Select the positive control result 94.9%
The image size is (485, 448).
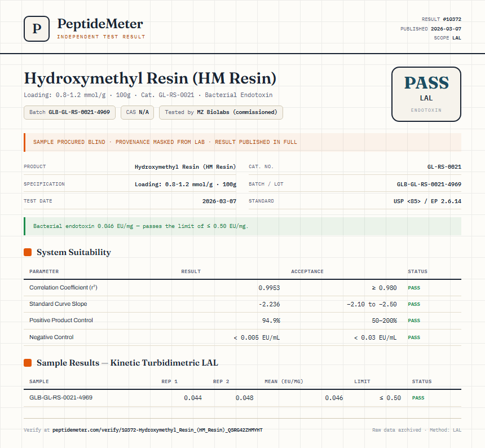point(271,321)
